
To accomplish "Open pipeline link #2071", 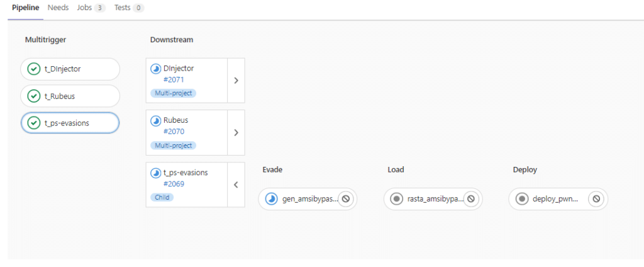I will point(174,79).
